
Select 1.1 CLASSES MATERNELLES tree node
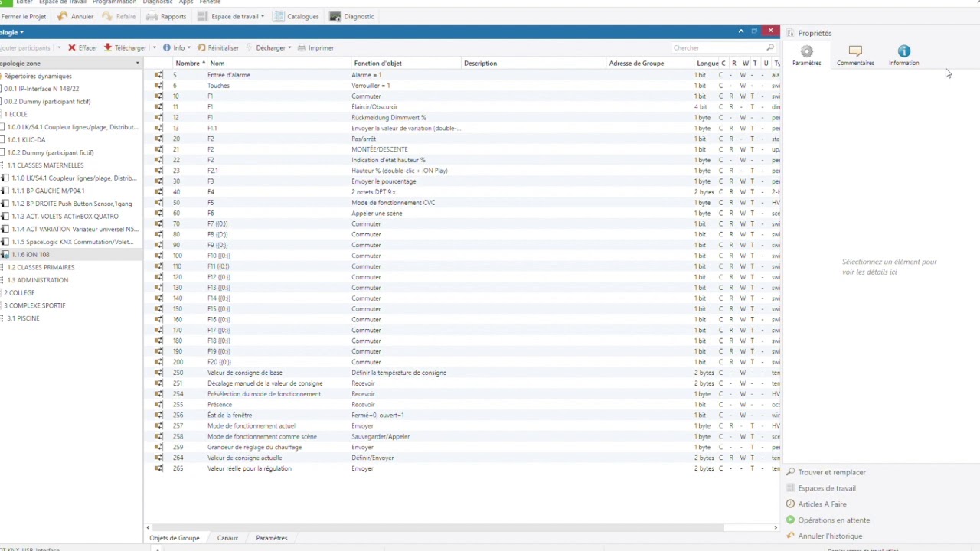tap(45, 165)
